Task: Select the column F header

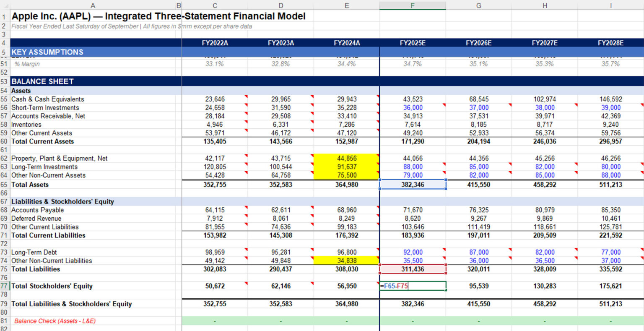Action: click(413, 5)
